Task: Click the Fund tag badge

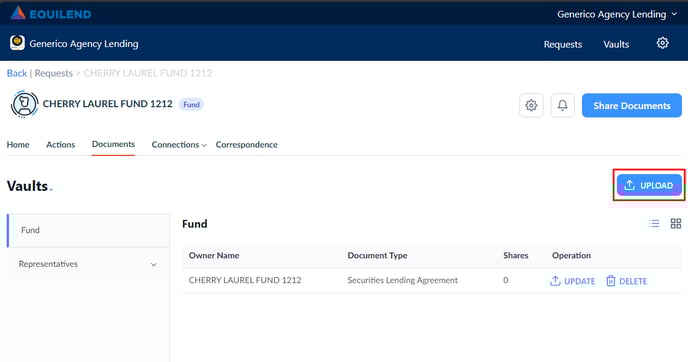Action: (191, 104)
